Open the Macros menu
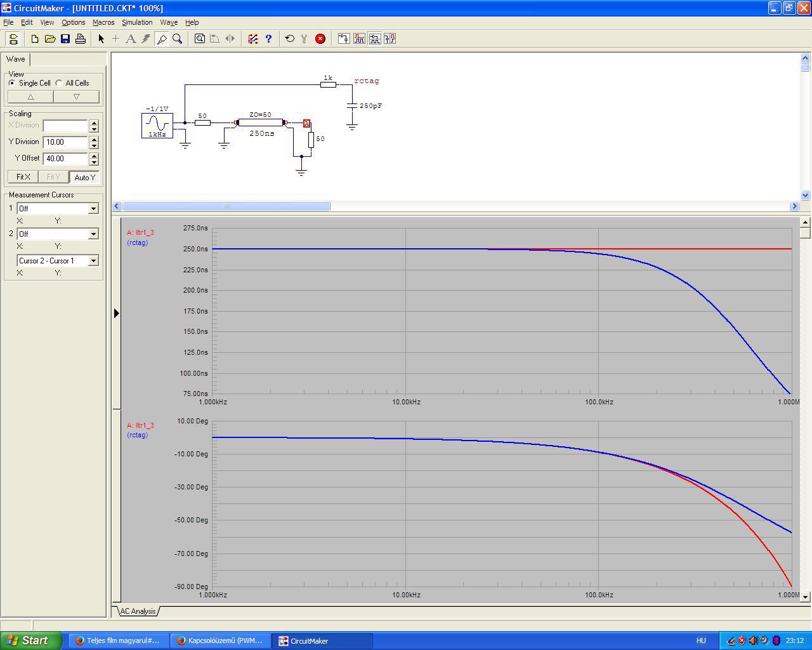The image size is (812, 650). click(103, 22)
